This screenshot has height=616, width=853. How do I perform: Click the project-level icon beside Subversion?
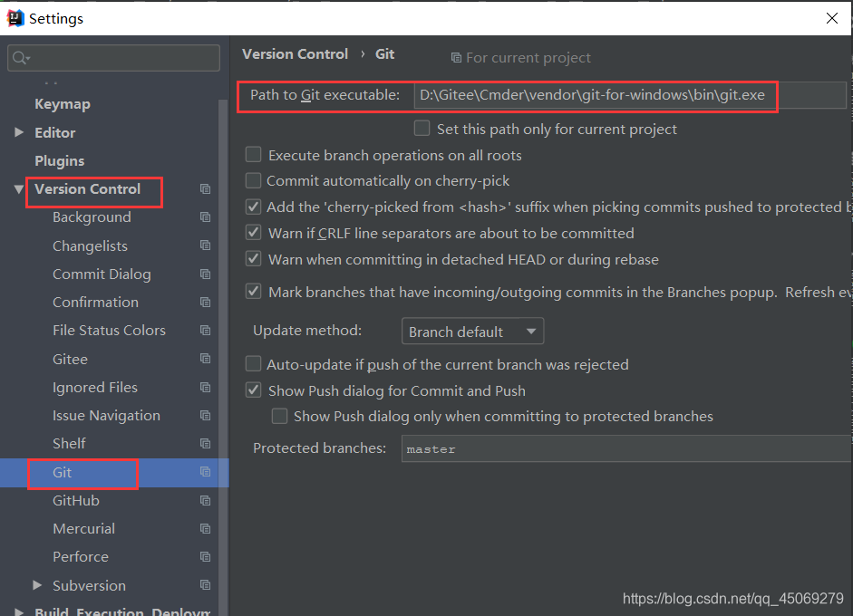[x=205, y=585]
